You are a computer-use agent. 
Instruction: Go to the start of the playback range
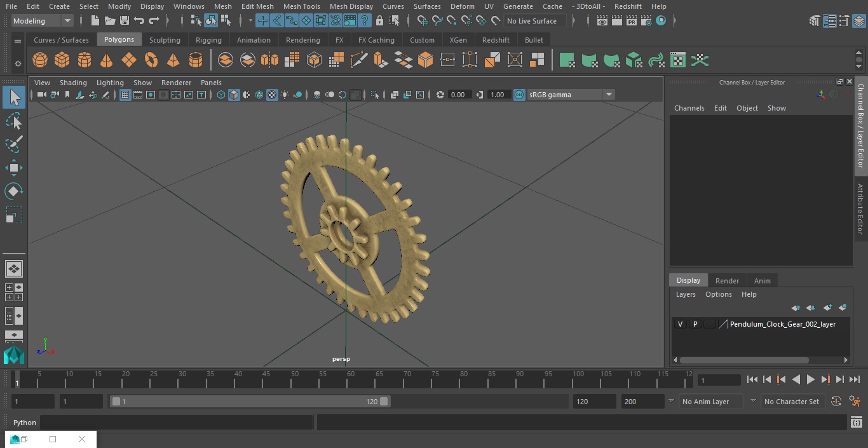(752, 379)
